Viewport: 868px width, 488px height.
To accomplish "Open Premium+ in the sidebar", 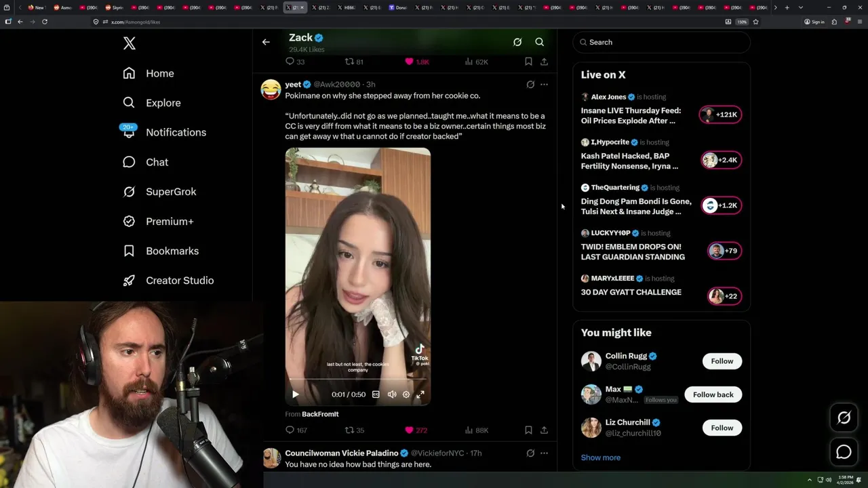I will click(x=158, y=222).
